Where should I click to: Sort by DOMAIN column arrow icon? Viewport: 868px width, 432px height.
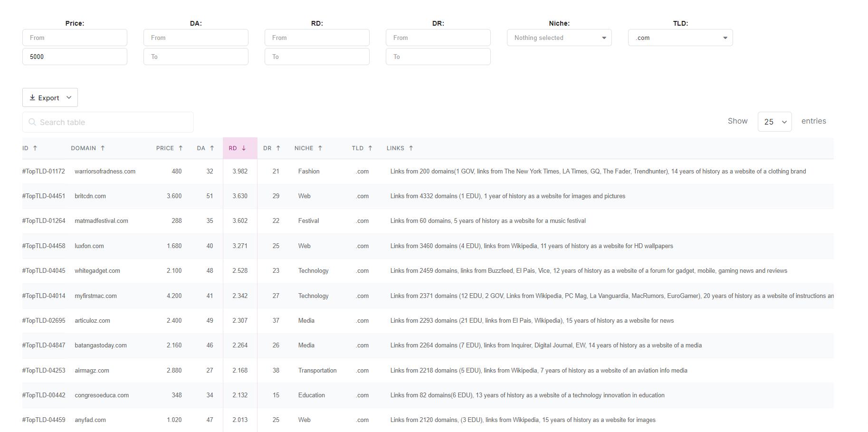tap(103, 148)
